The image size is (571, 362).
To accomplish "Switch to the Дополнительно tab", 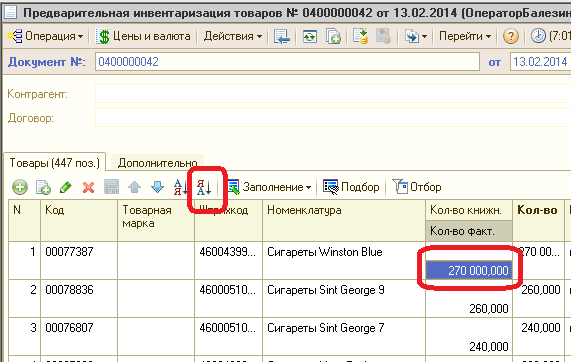I will click(x=157, y=163).
